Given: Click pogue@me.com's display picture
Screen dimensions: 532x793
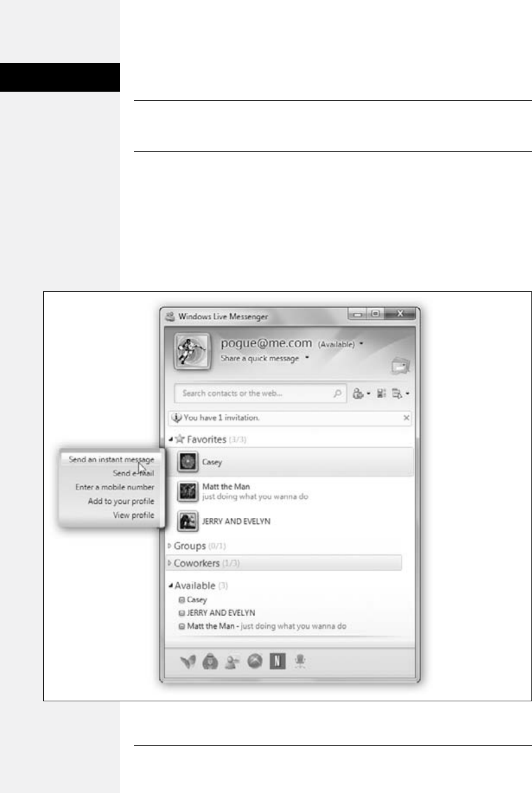Looking at the screenshot, I should 191,351.
